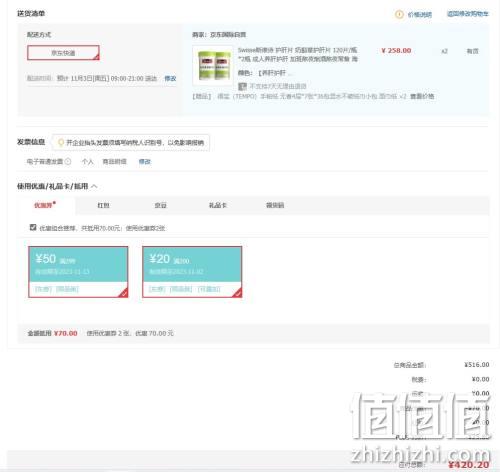The image size is (500, 472).
Task: Collapse the 使用优惠/礼品卡/抵用 section
Action: (94, 186)
